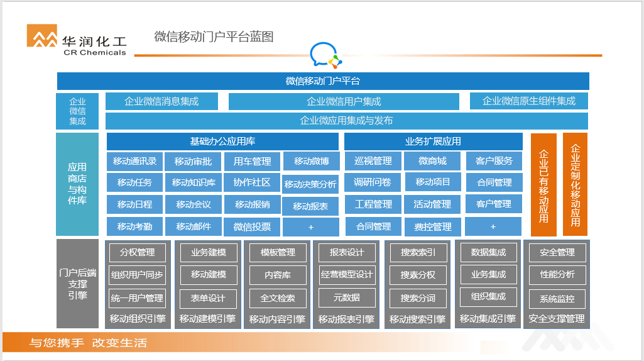Click the 全文检索 box
The image size is (644, 361).
coord(278,299)
